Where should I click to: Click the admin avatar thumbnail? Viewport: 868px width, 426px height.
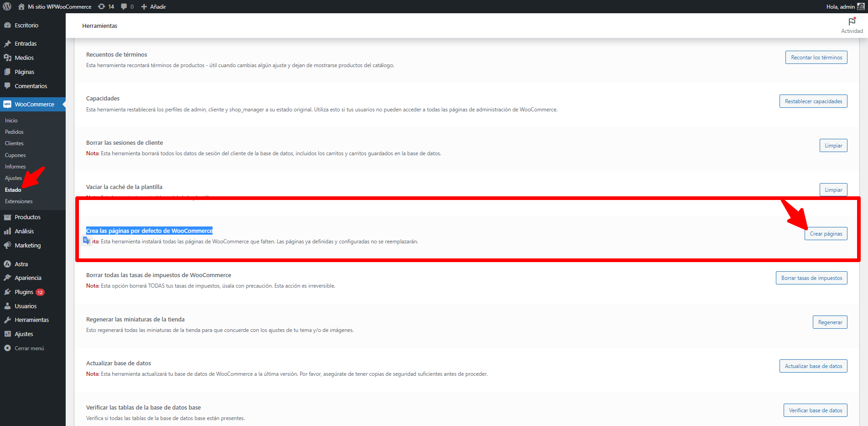861,6
